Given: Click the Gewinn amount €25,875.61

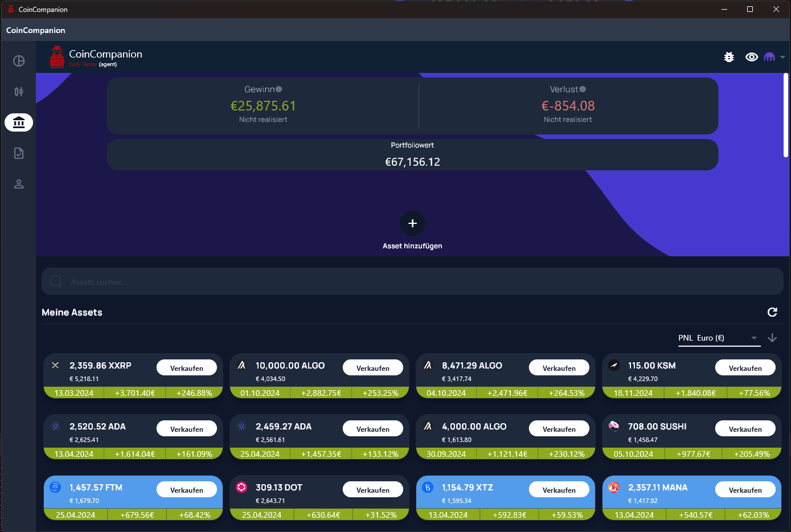Looking at the screenshot, I should pyautogui.click(x=263, y=106).
